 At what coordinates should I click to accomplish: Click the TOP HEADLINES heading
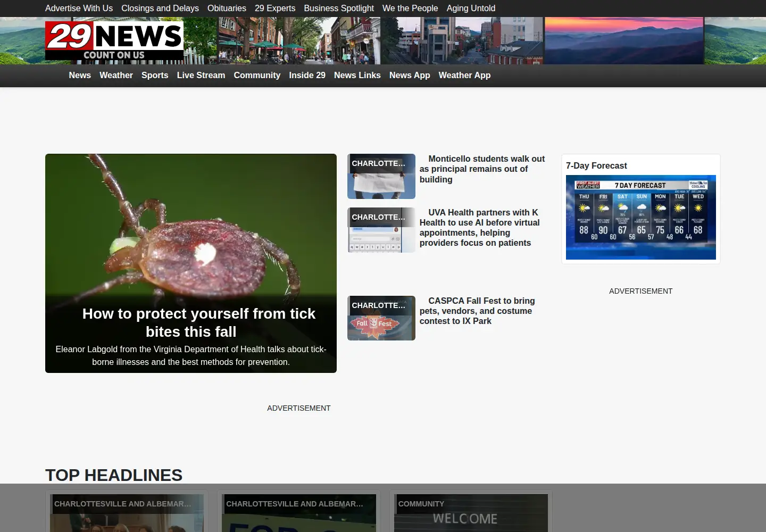(114, 475)
